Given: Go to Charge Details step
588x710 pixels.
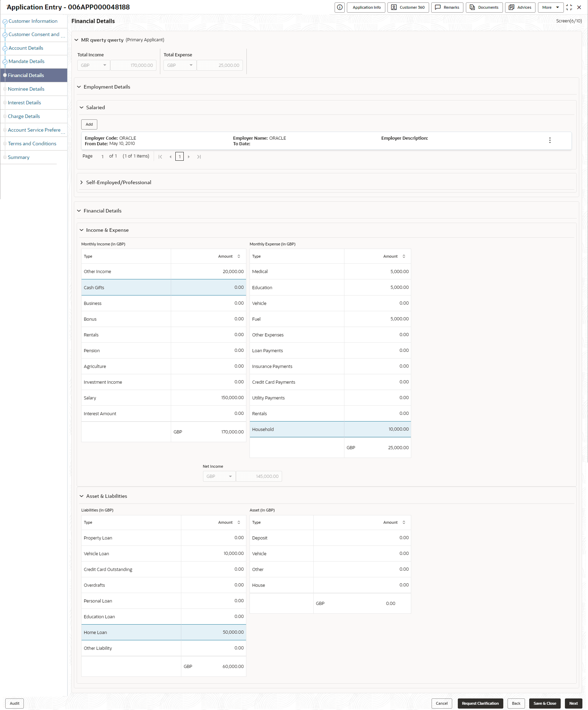Looking at the screenshot, I should (x=24, y=116).
